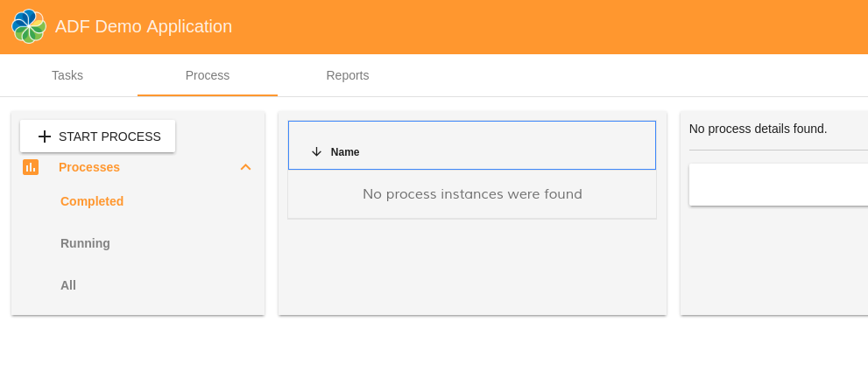Click the sort arrow beside Name

[317, 152]
